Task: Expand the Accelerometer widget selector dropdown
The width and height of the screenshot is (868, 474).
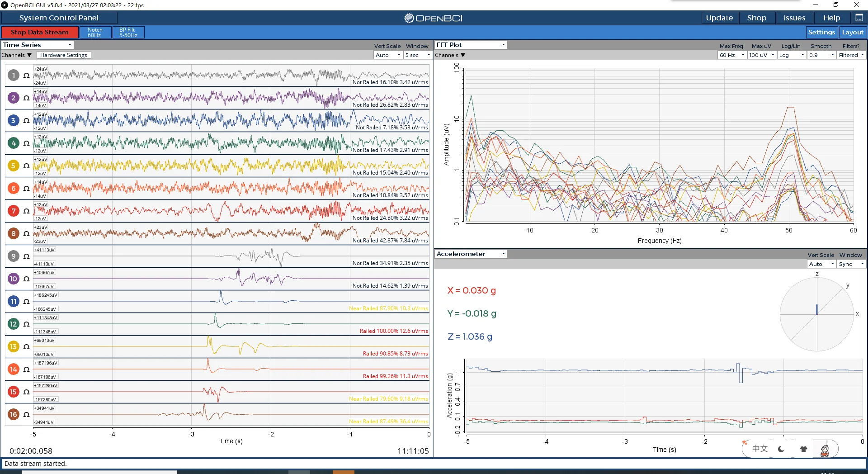Action: tap(471, 254)
